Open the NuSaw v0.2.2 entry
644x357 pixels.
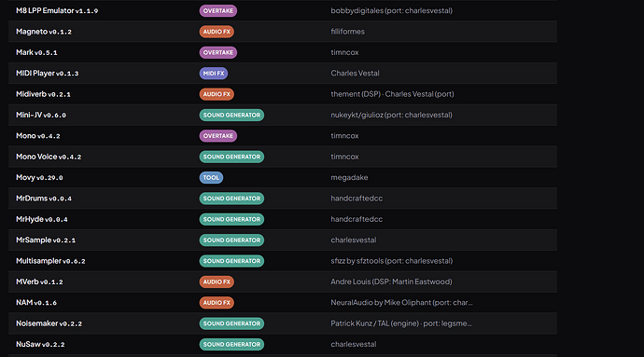coord(40,344)
